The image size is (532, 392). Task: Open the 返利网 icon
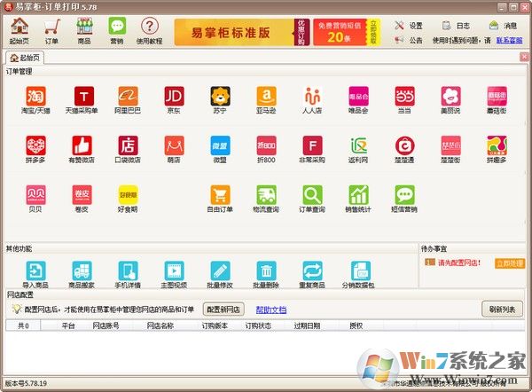tap(358, 146)
